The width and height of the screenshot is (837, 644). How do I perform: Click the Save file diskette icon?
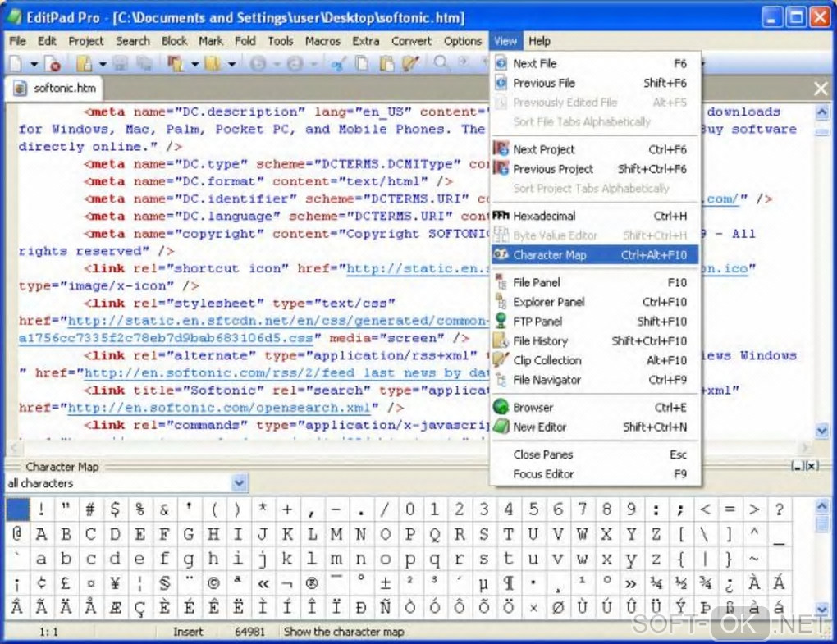point(120,64)
